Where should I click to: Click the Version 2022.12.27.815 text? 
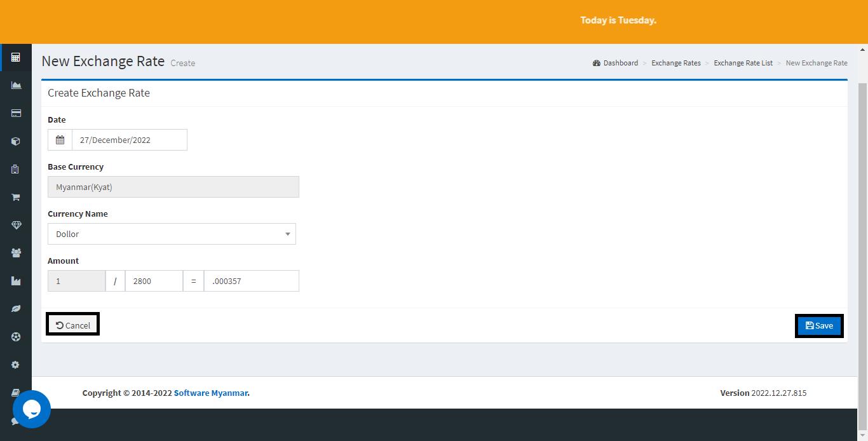coord(763,393)
